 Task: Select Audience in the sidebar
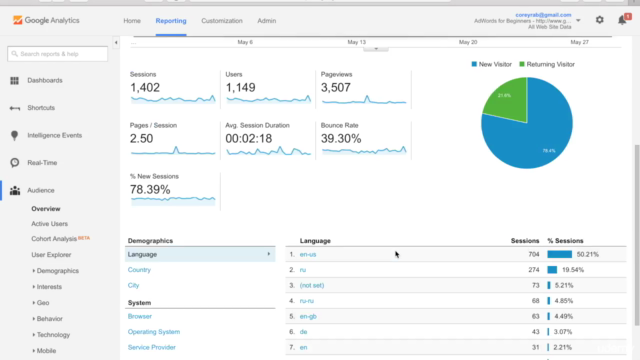[x=41, y=190]
